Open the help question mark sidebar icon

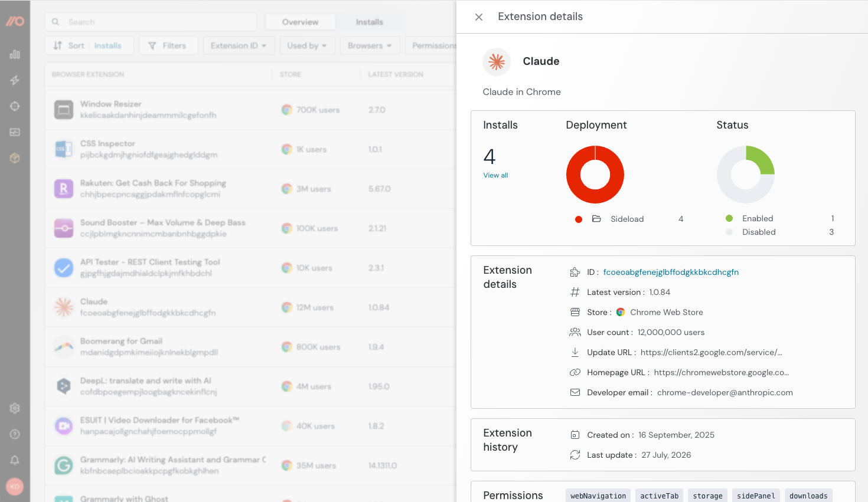click(15, 434)
